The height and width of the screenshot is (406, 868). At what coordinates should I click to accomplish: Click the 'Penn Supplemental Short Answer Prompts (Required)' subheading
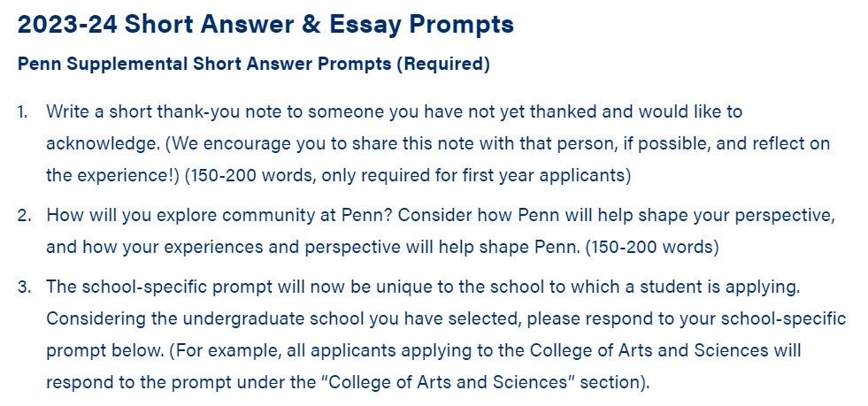click(254, 65)
